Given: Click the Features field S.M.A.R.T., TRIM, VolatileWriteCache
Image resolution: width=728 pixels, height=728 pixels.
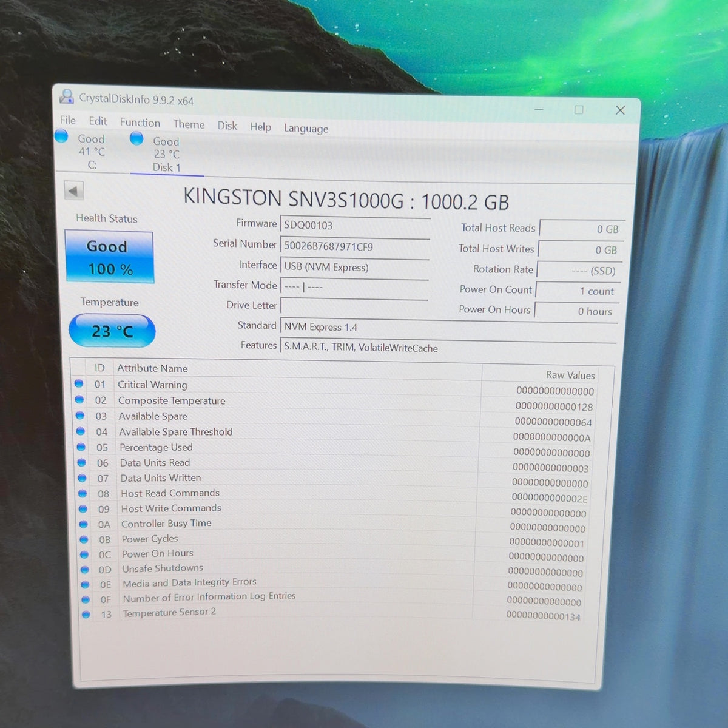Looking at the screenshot, I should [x=449, y=349].
